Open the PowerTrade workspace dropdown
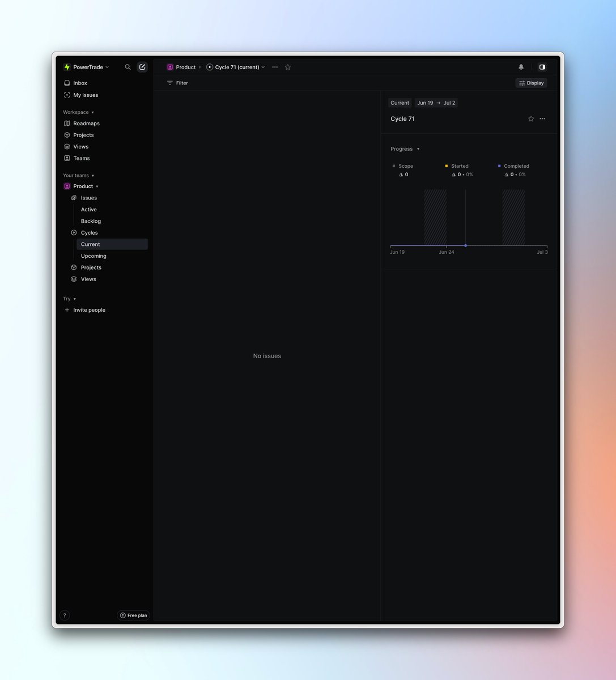Screen dimensions: 616x680 pos(86,67)
